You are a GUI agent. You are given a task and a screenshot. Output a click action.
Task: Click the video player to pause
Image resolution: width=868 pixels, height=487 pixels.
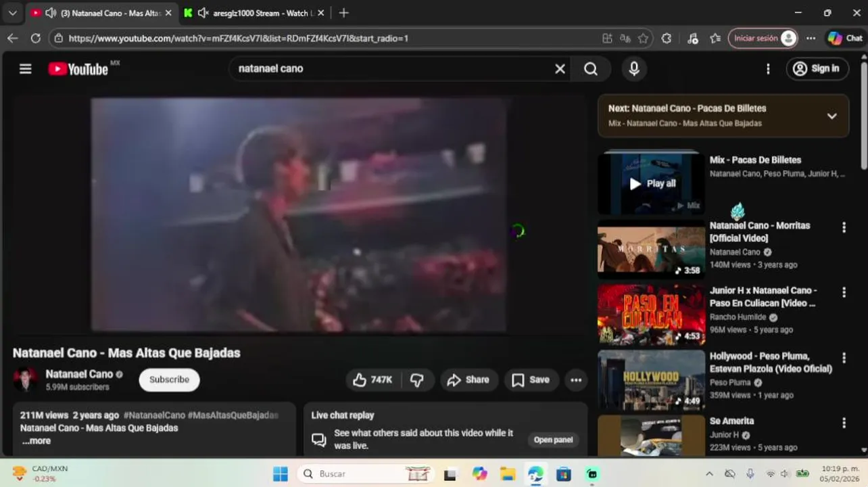pyautogui.click(x=298, y=215)
